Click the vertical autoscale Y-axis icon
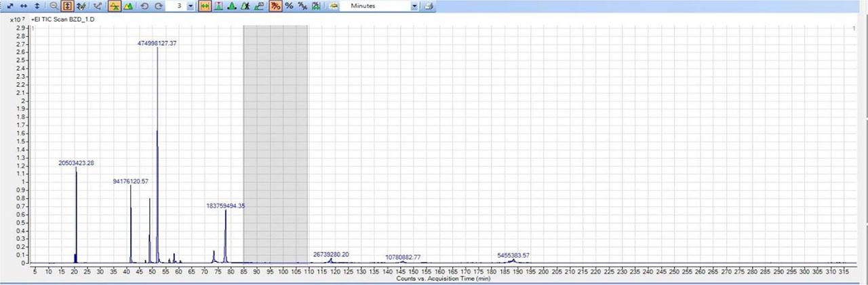The width and height of the screenshot is (868, 285). [x=37, y=6]
